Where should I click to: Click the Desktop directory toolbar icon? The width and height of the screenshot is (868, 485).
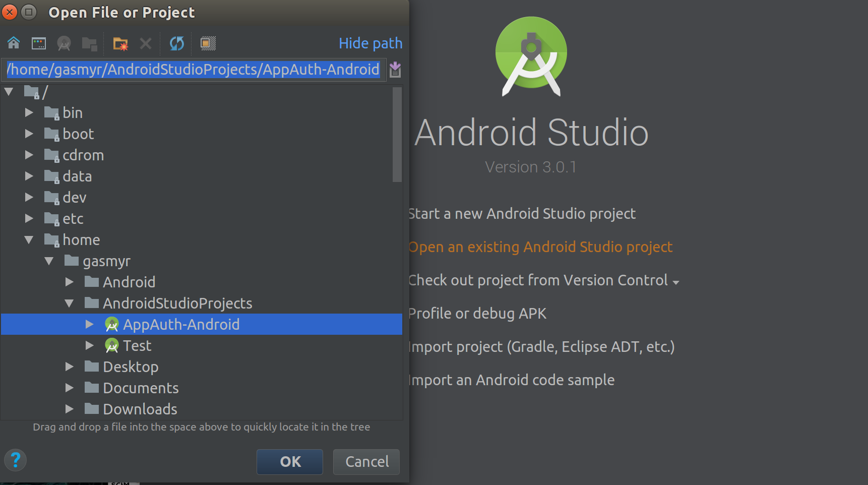point(39,43)
